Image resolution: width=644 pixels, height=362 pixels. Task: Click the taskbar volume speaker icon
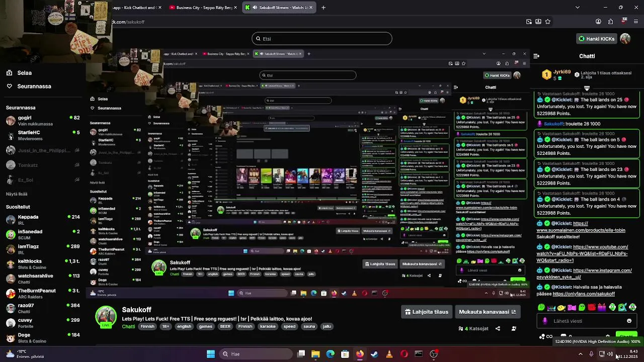tap(610, 354)
